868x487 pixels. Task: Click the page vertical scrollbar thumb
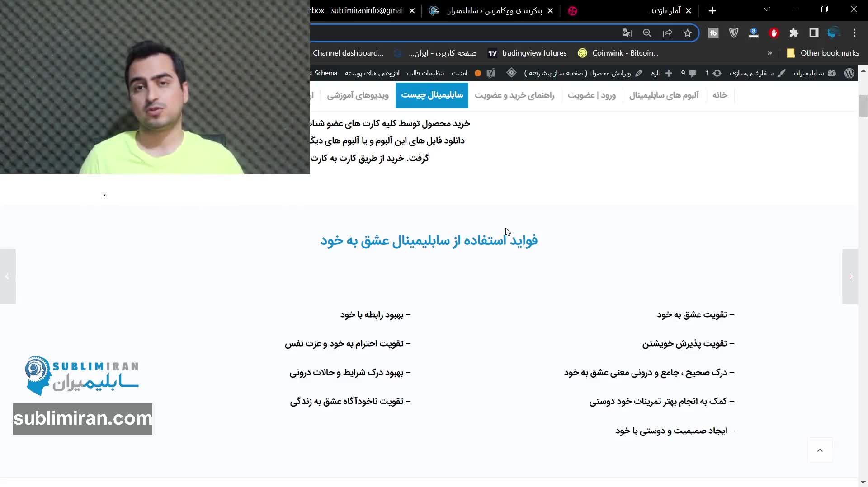(x=863, y=106)
